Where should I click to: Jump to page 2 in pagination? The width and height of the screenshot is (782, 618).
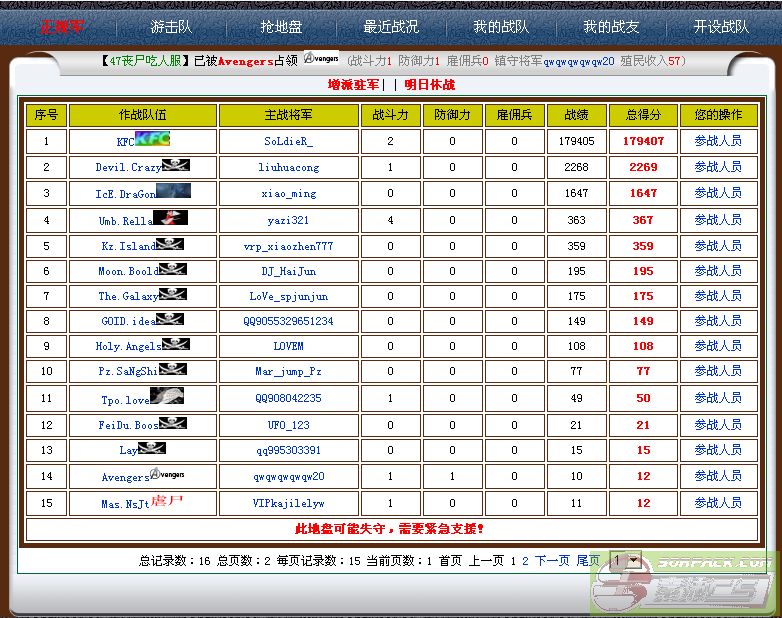pyautogui.click(x=525, y=561)
